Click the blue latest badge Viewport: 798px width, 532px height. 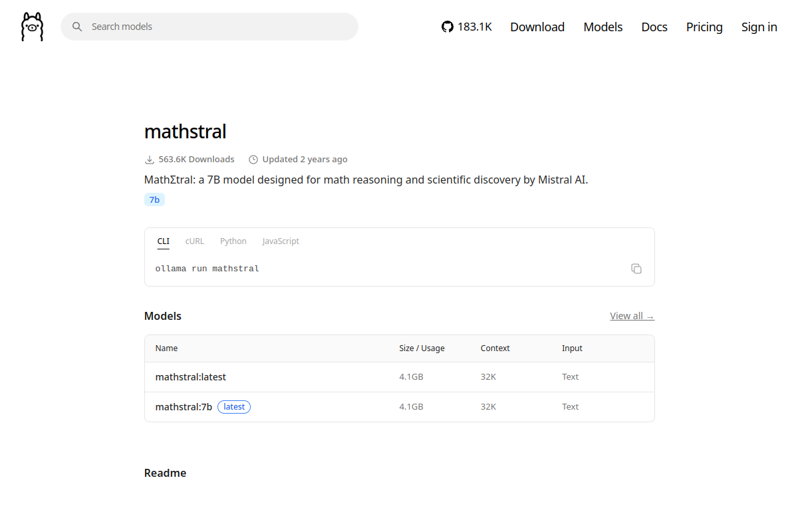coord(234,406)
